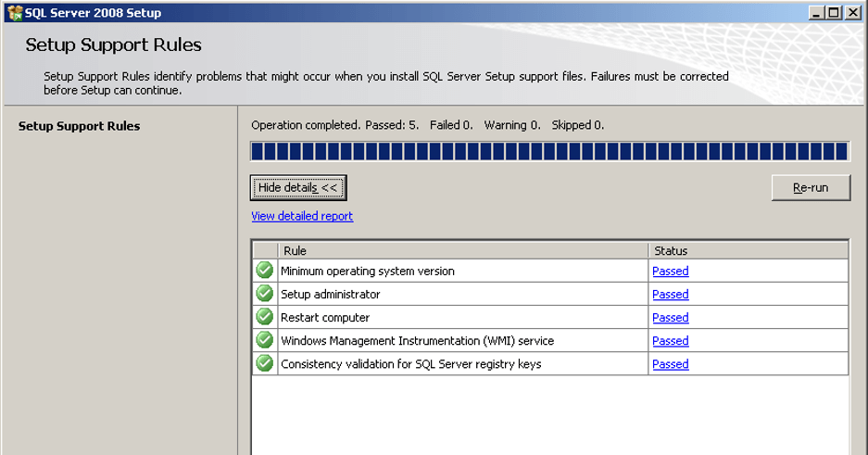The width and height of the screenshot is (868, 455).
Task: Click green check icon beside Restart computer
Action: pos(265,317)
